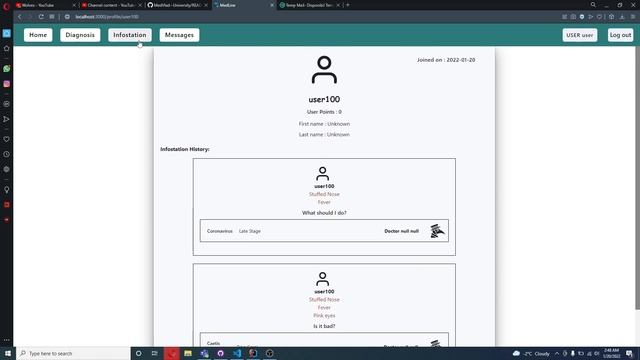Click the snapshot camera toolbar icon
The height and width of the screenshot is (360, 640).
pos(573,17)
